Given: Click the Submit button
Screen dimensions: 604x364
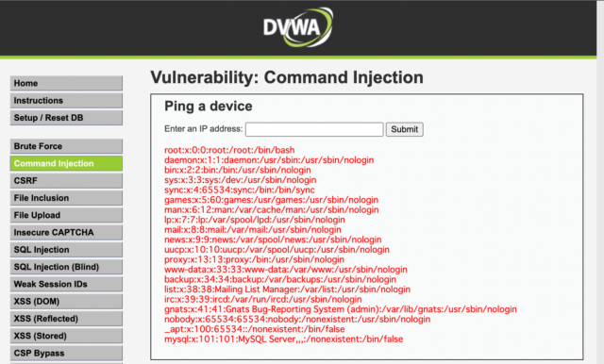Looking at the screenshot, I should click(x=405, y=129).
